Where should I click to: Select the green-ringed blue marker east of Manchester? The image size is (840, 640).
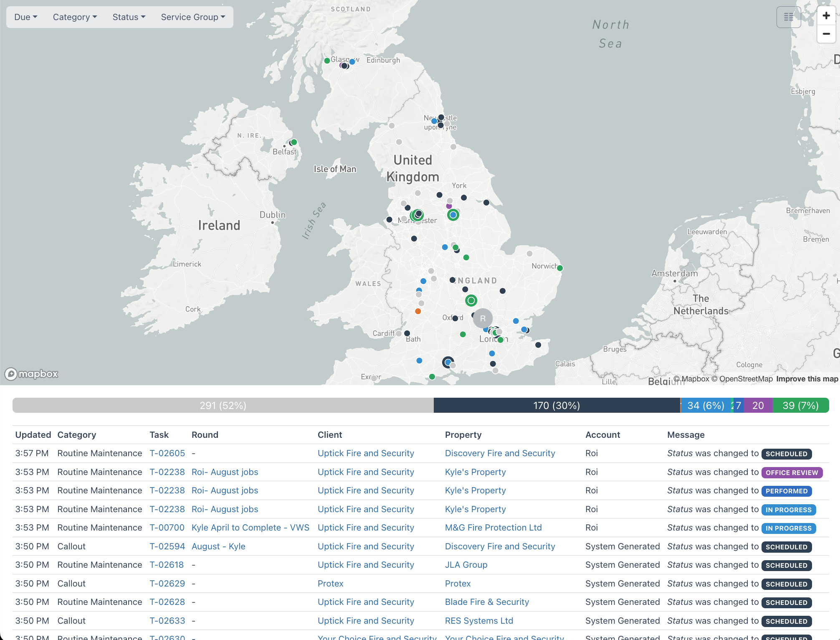(453, 215)
